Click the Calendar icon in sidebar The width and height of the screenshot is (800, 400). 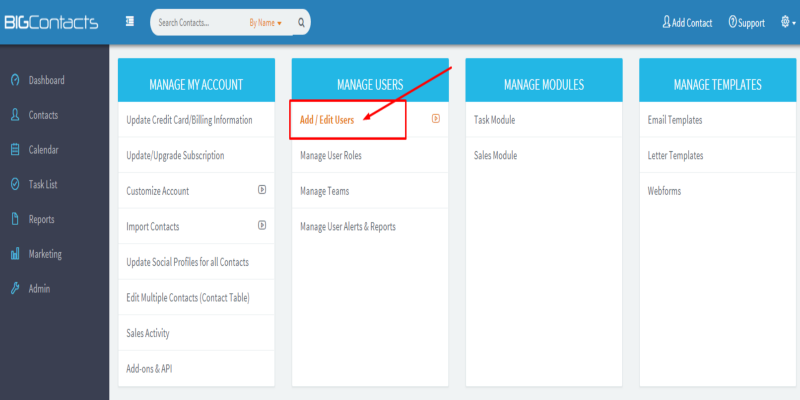[15, 149]
